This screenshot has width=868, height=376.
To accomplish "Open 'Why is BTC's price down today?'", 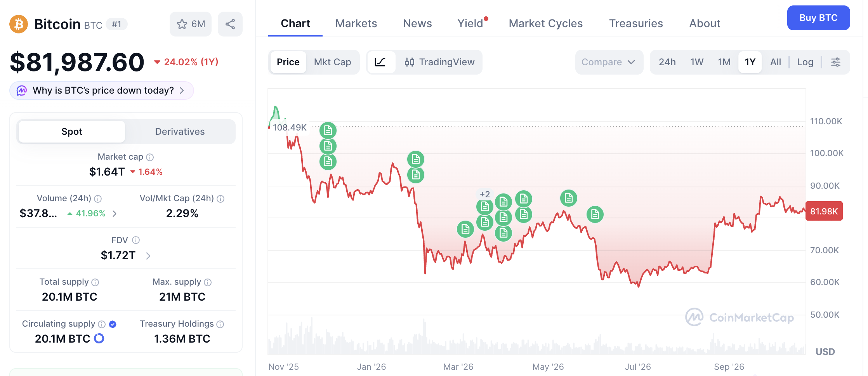I will (102, 91).
